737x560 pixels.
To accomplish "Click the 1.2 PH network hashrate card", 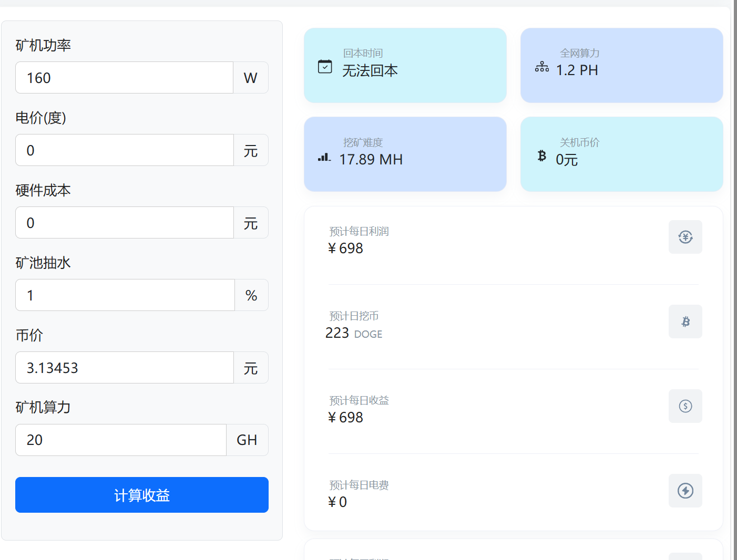I will tap(621, 66).
